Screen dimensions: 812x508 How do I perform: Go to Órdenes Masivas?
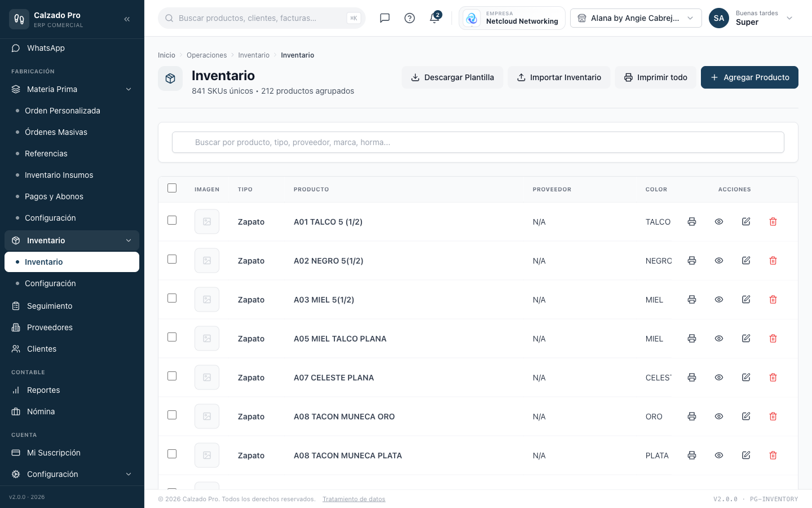[72, 132]
